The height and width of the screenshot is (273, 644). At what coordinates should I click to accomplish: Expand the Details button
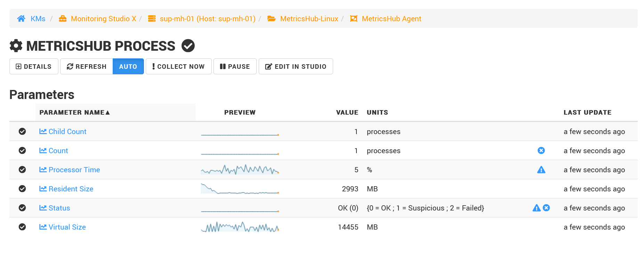point(34,66)
